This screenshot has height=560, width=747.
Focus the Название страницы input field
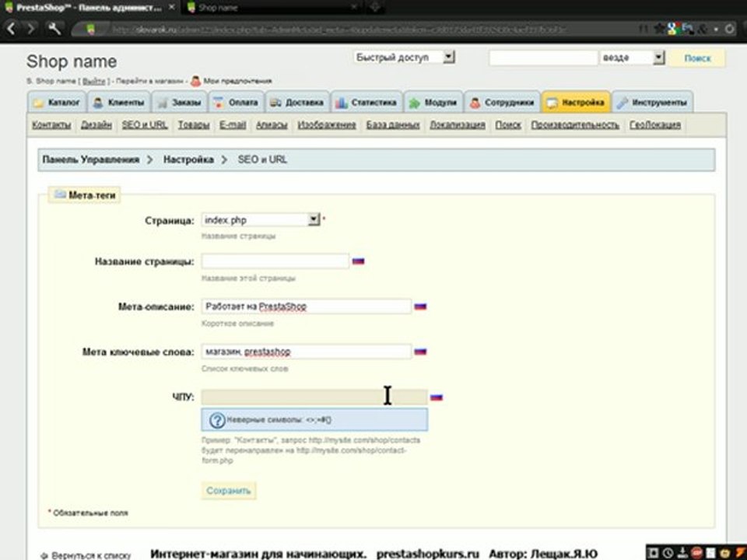(275, 261)
